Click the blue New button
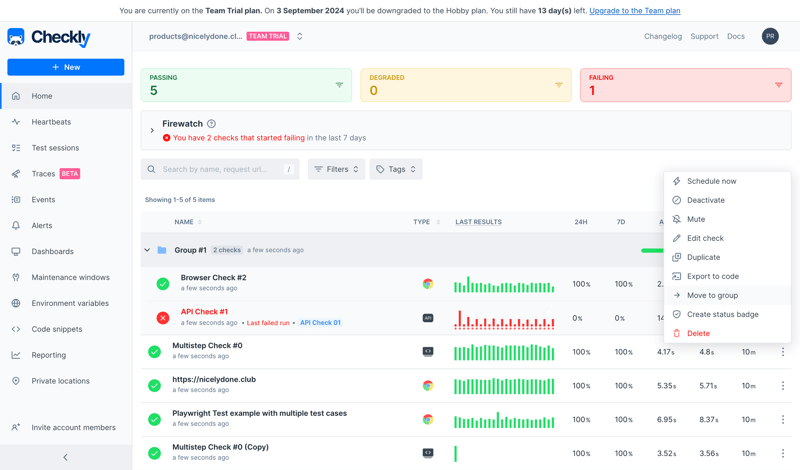Viewport: 800px width, 470px height. point(66,67)
